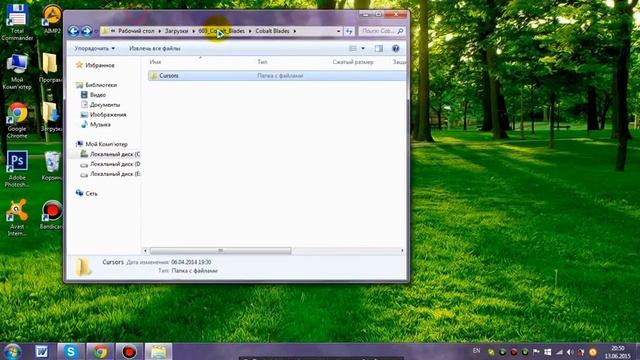Open Загрузки folder on desktop
Screen dimensions: 640x360
pyautogui.click(x=51, y=117)
